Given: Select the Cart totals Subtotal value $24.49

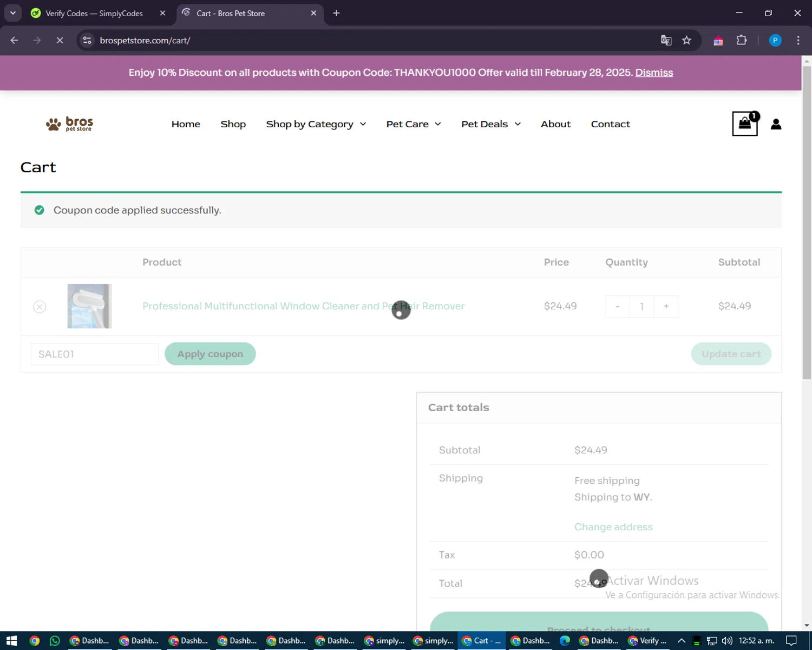Looking at the screenshot, I should 591,450.
